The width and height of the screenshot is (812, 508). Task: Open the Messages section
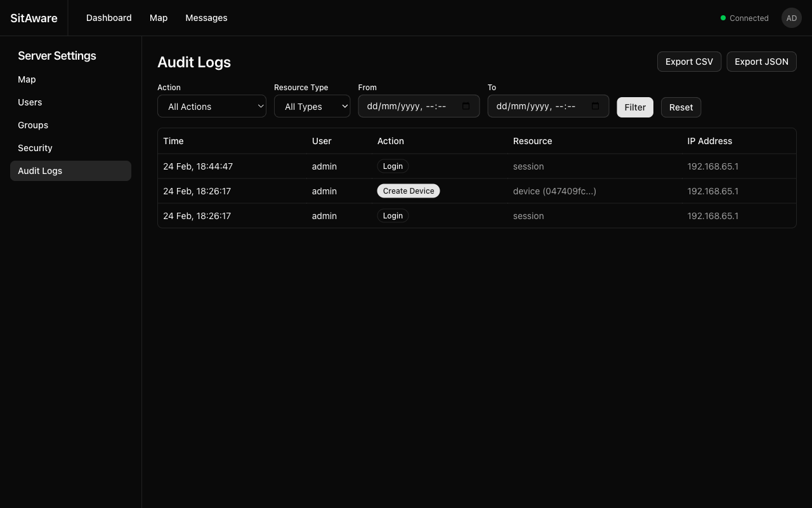pyautogui.click(x=206, y=18)
